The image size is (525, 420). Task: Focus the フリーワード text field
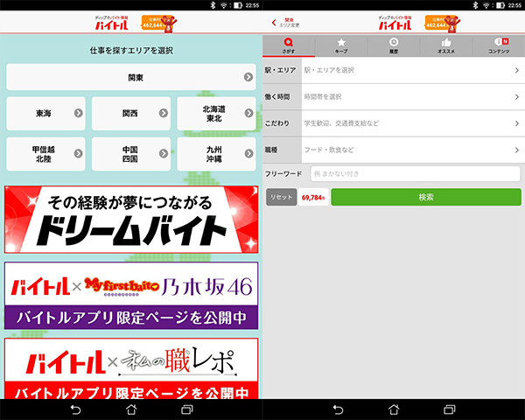(x=415, y=174)
